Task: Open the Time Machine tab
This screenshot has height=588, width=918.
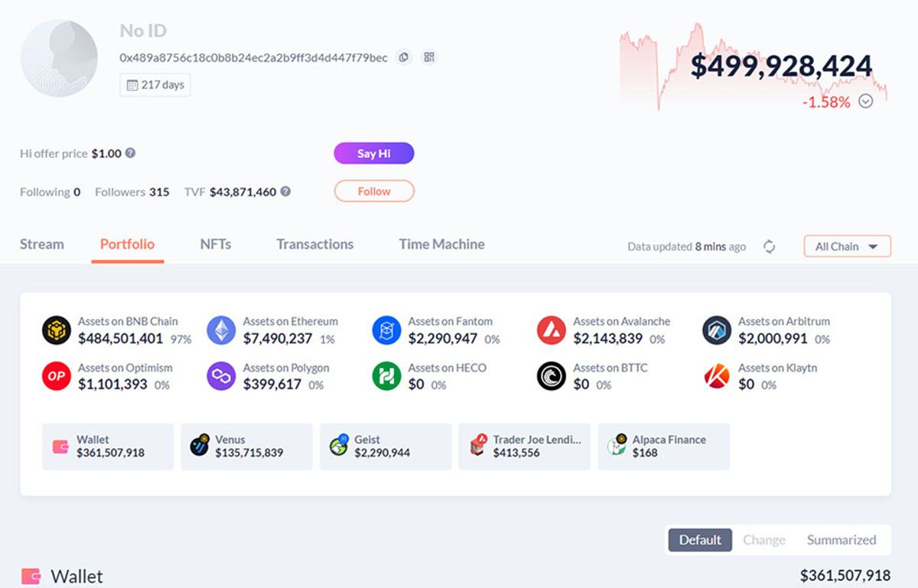Action: pos(441,244)
